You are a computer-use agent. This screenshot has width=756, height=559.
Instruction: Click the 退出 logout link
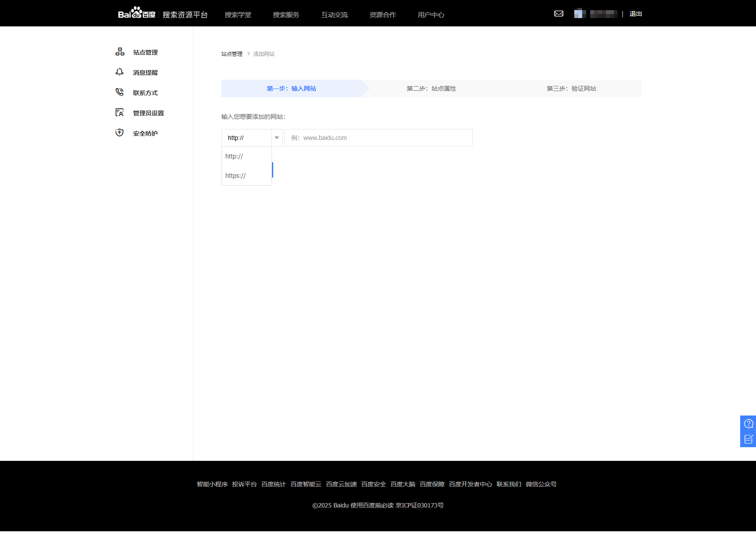click(635, 14)
